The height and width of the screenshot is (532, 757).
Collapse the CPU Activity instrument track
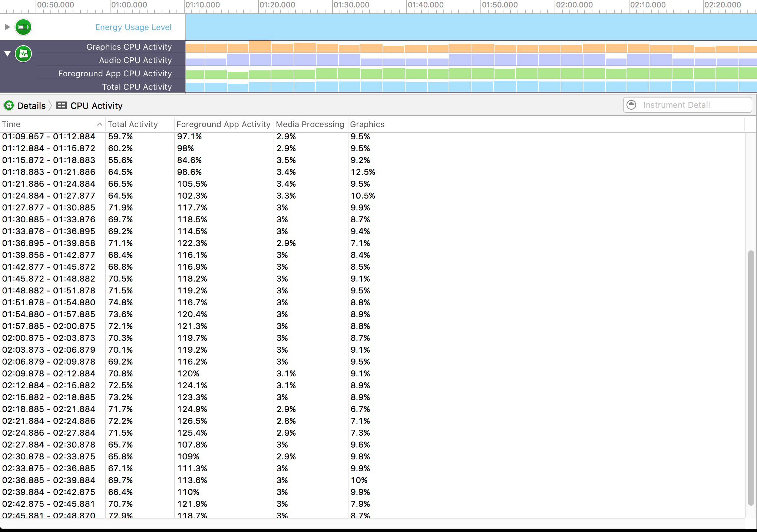point(7,54)
